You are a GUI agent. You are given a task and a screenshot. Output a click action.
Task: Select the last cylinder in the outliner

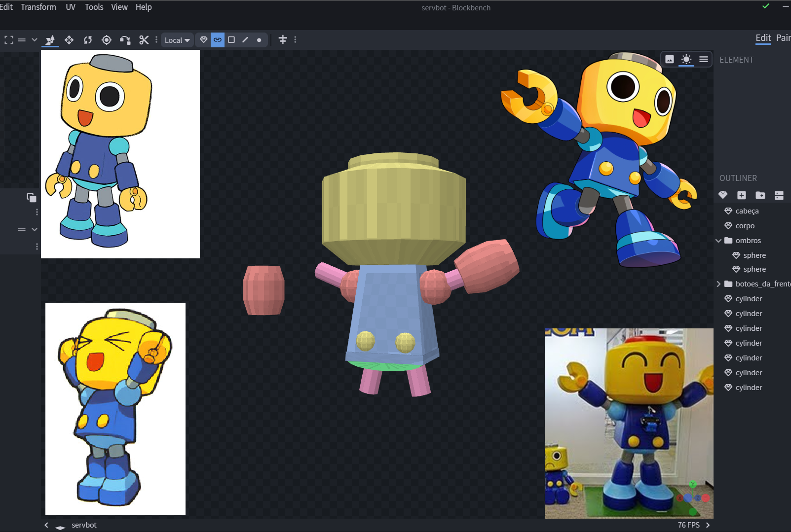pyautogui.click(x=753, y=388)
